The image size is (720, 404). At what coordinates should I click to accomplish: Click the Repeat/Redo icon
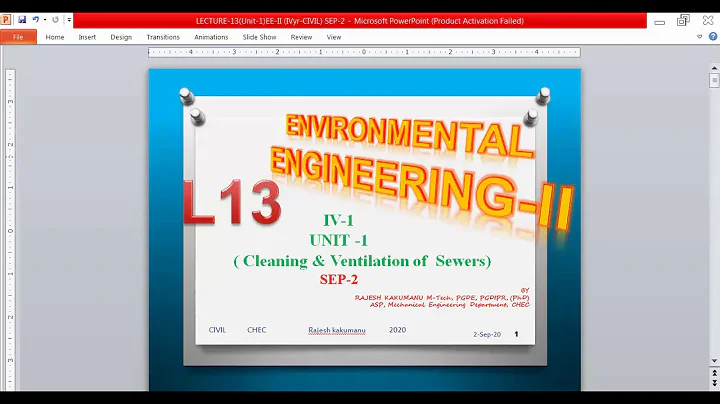(56, 20)
